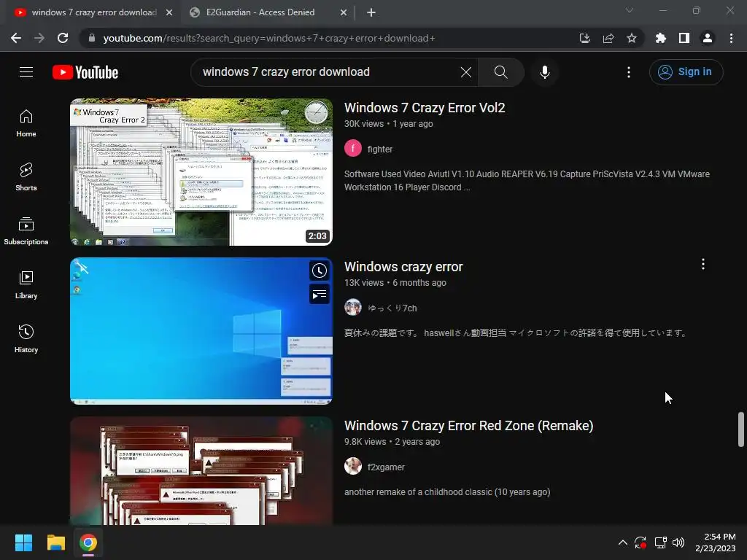Start voice search with the microphone
Screen dimensions: 747x560
tap(544, 72)
